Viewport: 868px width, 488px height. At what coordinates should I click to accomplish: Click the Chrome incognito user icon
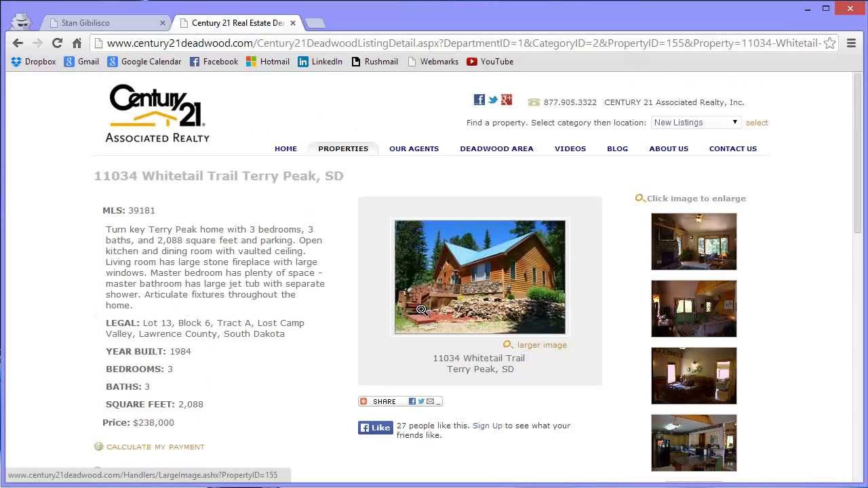point(21,21)
